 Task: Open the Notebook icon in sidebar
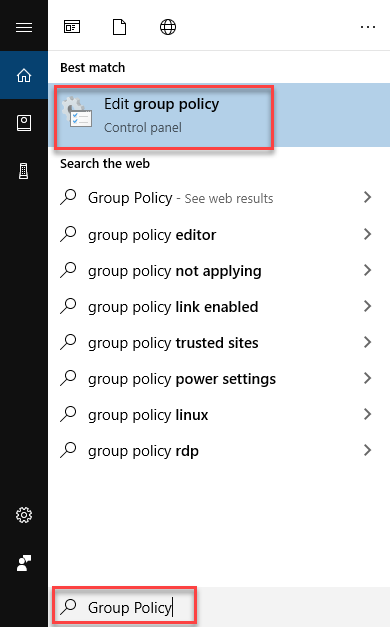24,123
